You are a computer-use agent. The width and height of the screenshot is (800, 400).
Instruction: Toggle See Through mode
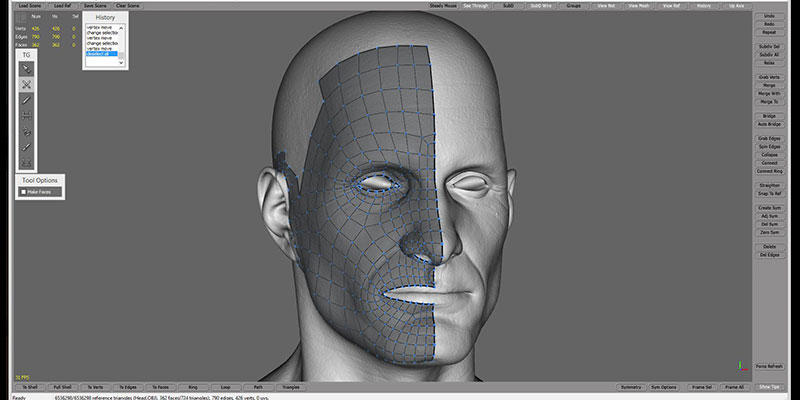[x=476, y=6]
